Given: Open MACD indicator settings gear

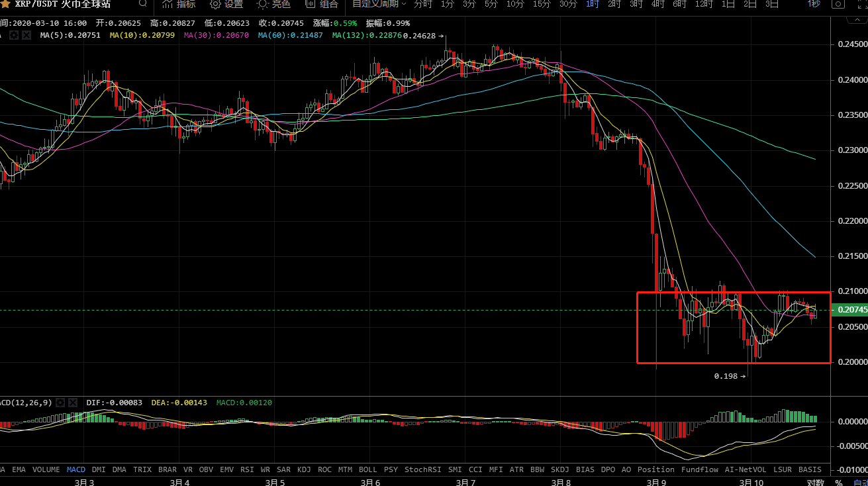Looking at the screenshot, I should [60, 403].
